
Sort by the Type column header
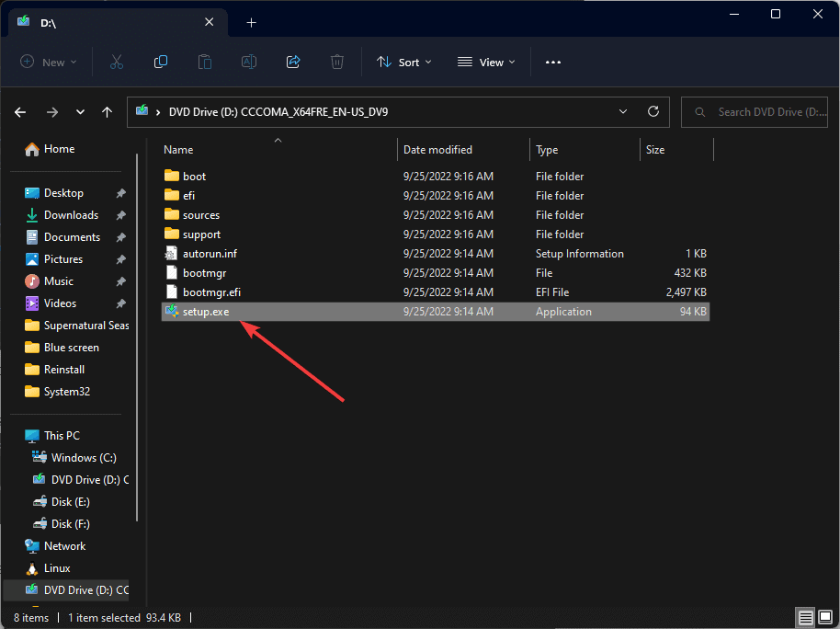[x=547, y=150]
